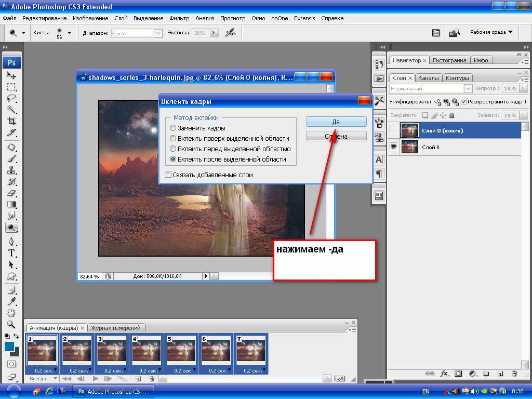Select the Custom Shape tool
The image size is (532, 399).
[11, 276]
